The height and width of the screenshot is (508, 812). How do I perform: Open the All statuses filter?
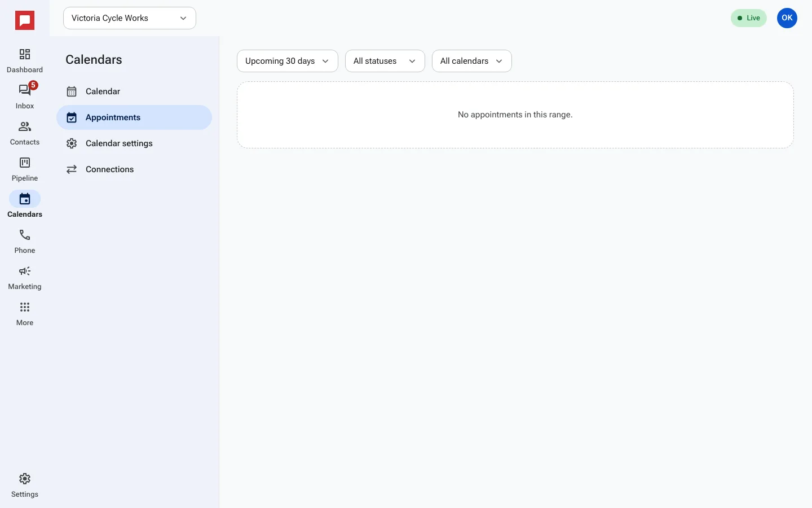click(x=385, y=61)
